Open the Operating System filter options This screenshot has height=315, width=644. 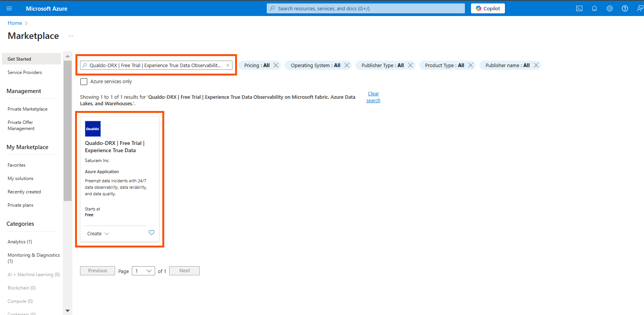(x=316, y=65)
